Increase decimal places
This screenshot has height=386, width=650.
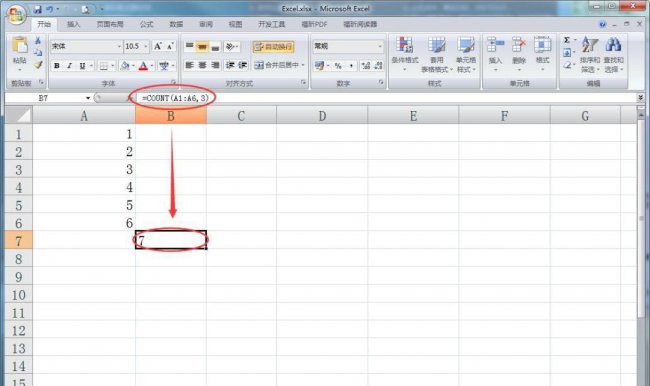[366, 66]
